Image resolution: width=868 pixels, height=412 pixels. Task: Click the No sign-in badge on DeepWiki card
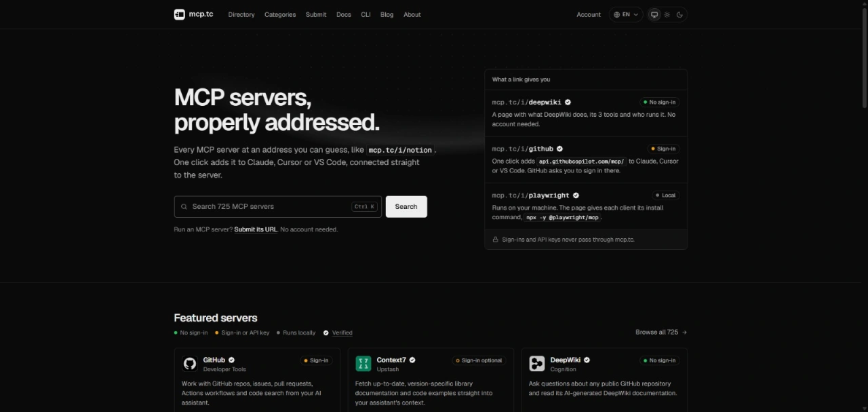tap(660, 360)
